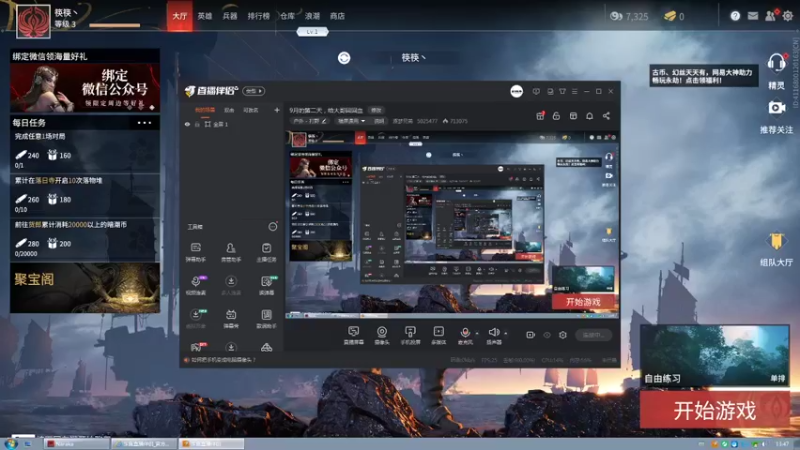This screenshot has height=450, width=800.
Task: Open 歌词助手 tool in toolbox
Action: (x=266, y=318)
